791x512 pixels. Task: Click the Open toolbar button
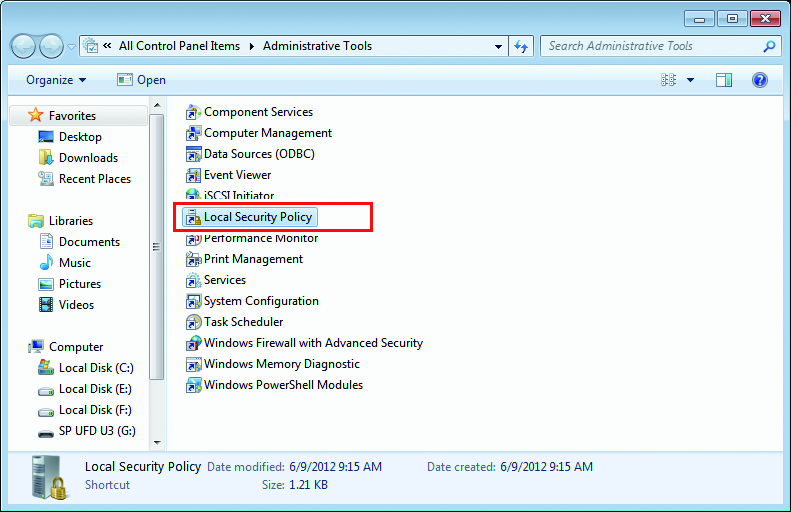(x=141, y=80)
